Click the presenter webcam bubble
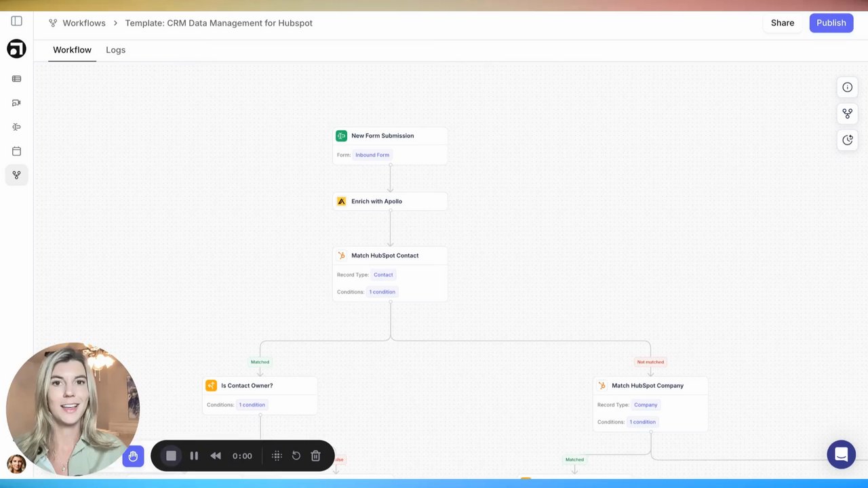The height and width of the screenshot is (488, 868). pyautogui.click(x=73, y=409)
